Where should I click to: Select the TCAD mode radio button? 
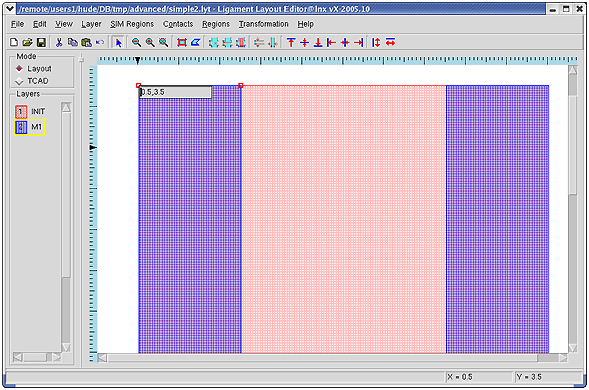(x=19, y=81)
